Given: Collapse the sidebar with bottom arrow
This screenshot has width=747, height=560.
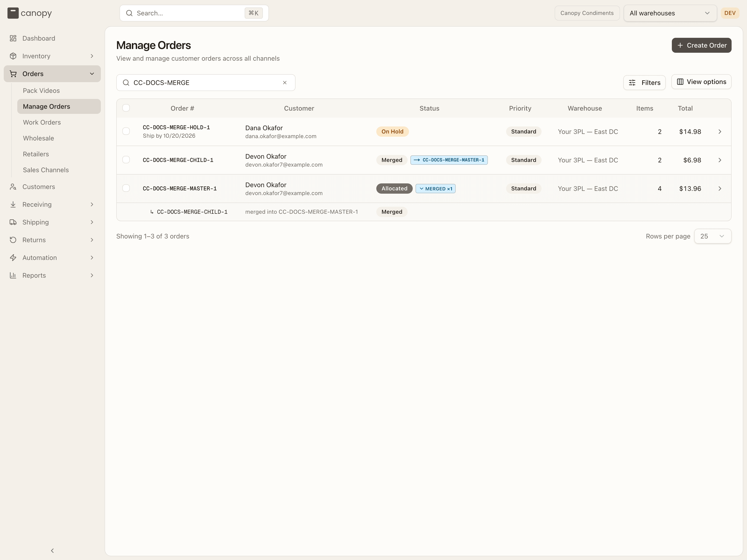Looking at the screenshot, I should coord(52,550).
